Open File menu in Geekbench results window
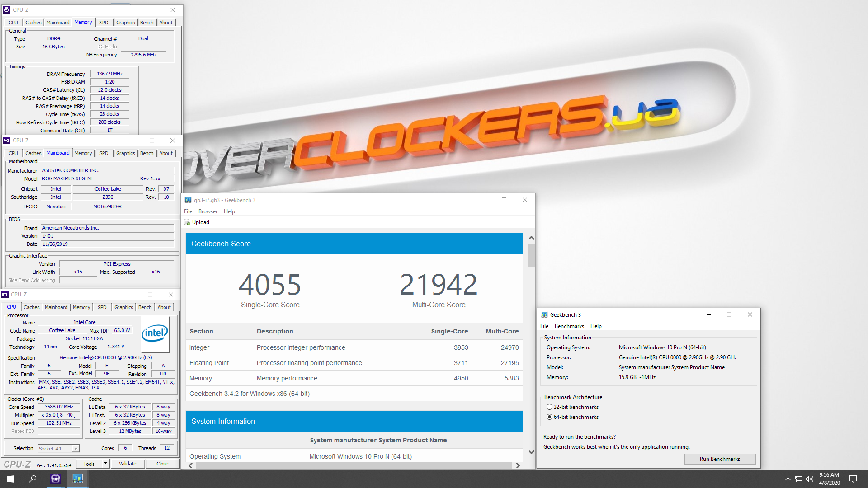The image size is (868, 488). [188, 211]
